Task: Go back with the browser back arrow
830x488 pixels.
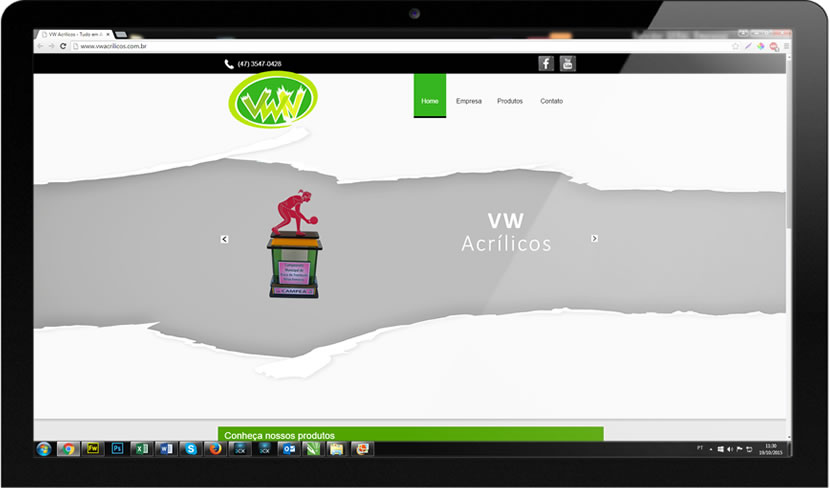Action: (x=40, y=46)
